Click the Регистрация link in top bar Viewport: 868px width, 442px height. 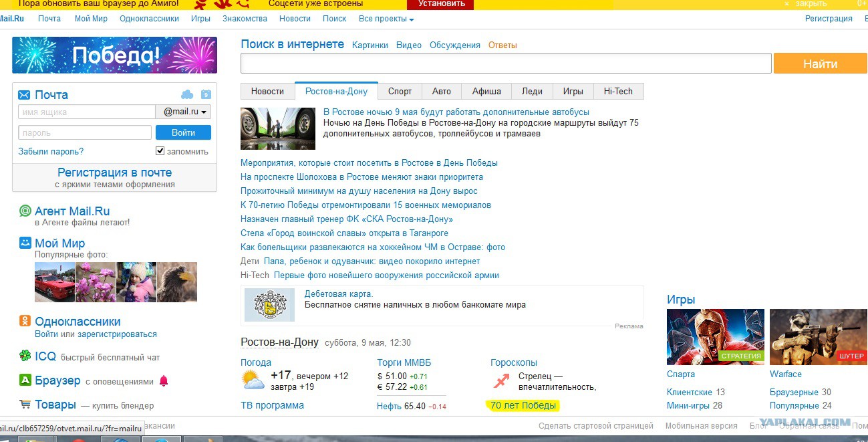click(829, 19)
